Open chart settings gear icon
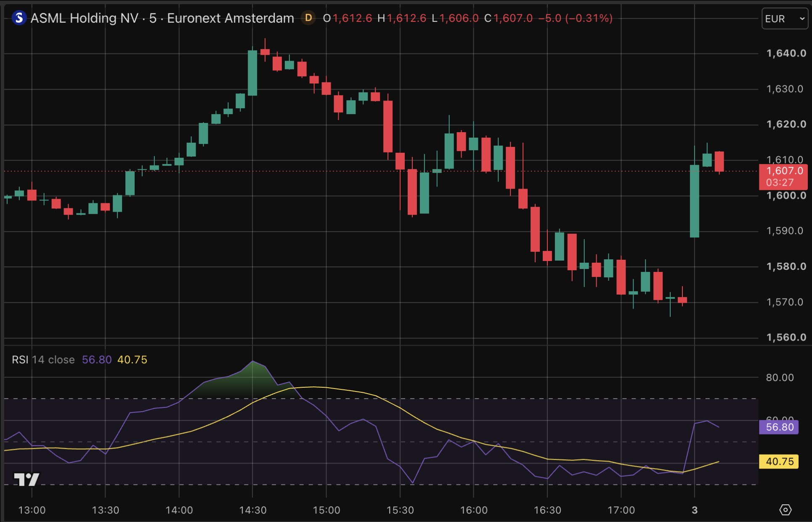Screen dimensions: 812x522 [x=785, y=510]
